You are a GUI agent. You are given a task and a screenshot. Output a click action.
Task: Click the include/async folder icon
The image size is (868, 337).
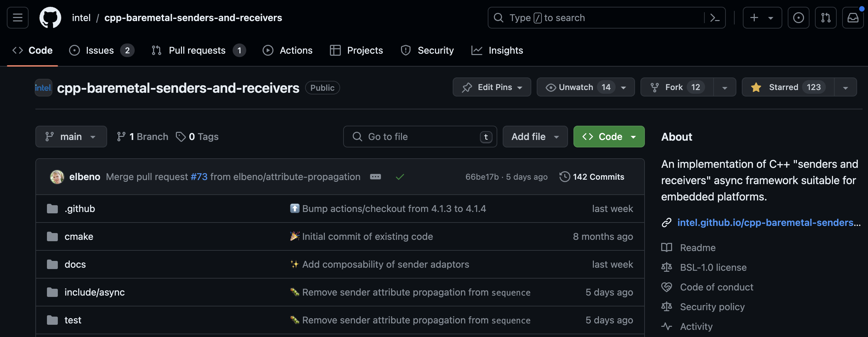52,292
